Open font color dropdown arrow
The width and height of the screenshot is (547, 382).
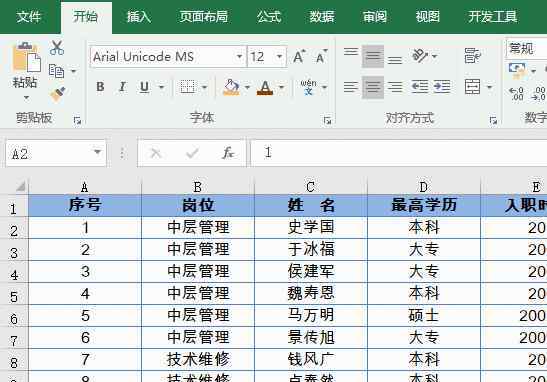pos(281,87)
